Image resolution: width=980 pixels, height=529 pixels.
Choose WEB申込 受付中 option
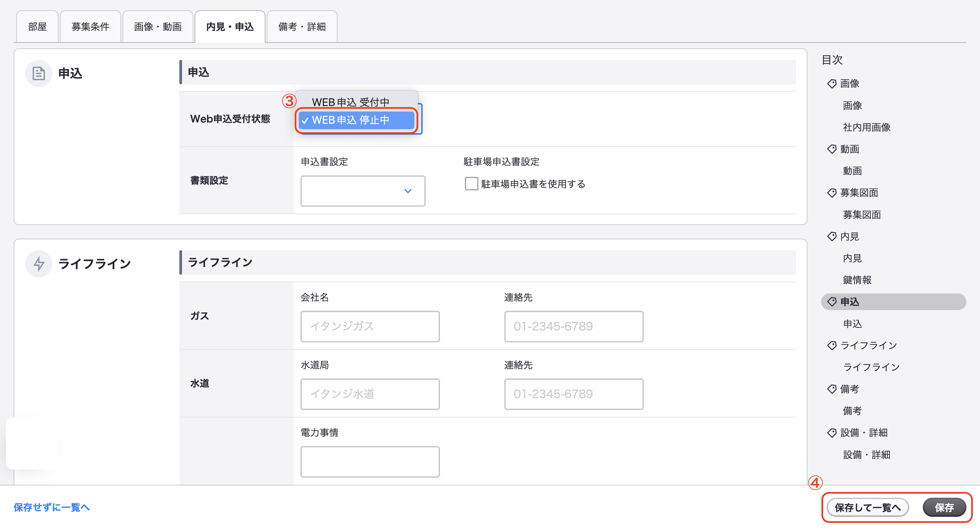pyautogui.click(x=357, y=102)
